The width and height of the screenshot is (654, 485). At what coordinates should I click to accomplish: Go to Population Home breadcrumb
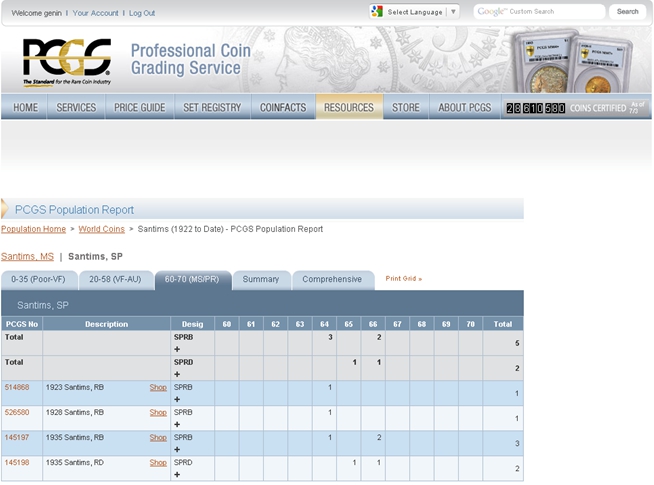tap(33, 229)
